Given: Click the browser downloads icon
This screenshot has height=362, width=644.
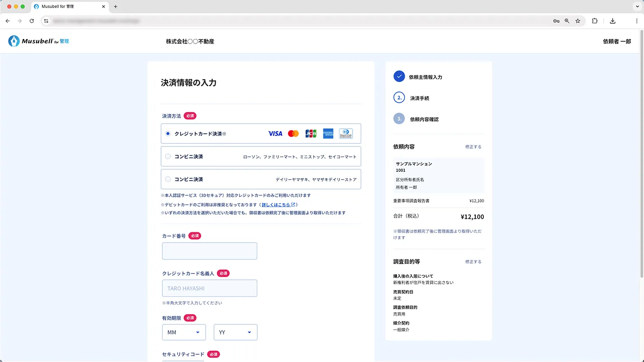Looking at the screenshot, I should point(612,21).
